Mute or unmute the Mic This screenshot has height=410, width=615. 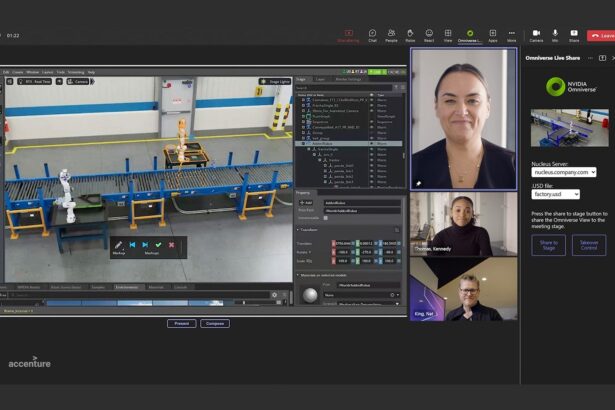coord(555,34)
